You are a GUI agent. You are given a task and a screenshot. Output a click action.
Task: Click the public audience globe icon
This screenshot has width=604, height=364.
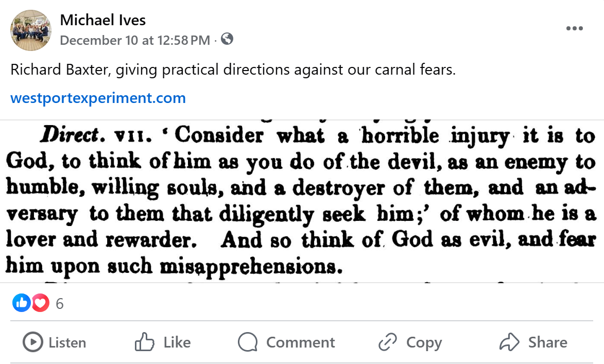pyautogui.click(x=227, y=39)
